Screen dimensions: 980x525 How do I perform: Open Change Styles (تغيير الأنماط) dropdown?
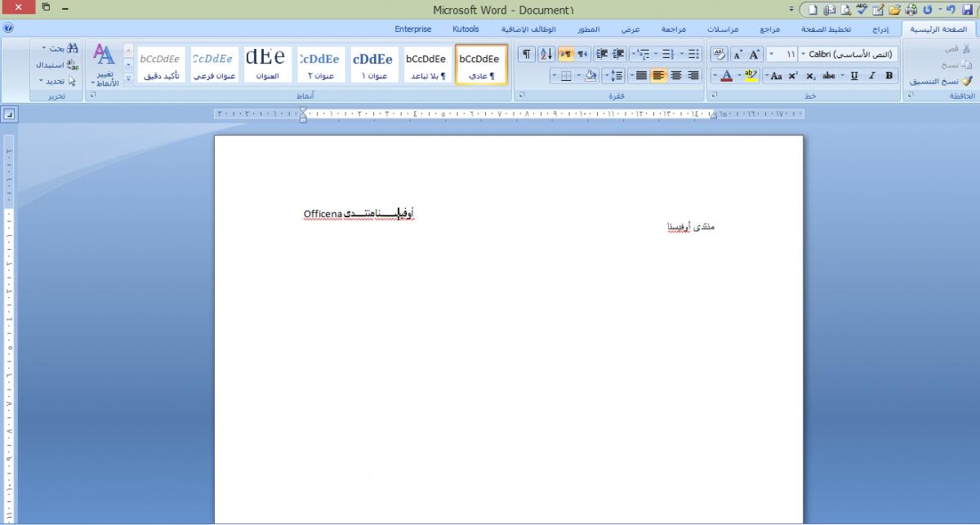[104, 65]
